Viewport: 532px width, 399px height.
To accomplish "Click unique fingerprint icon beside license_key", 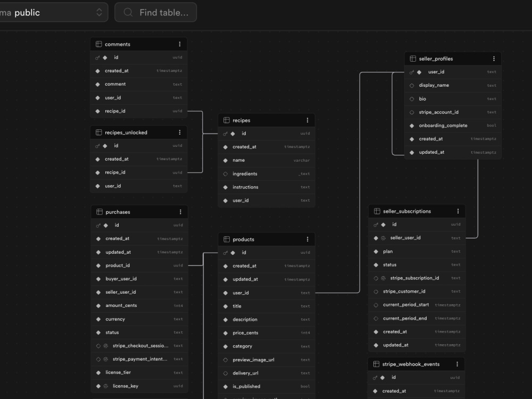I will click(106, 386).
